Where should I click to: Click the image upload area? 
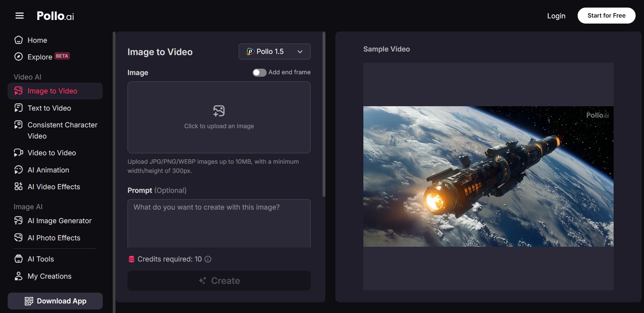tap(219, 117)
